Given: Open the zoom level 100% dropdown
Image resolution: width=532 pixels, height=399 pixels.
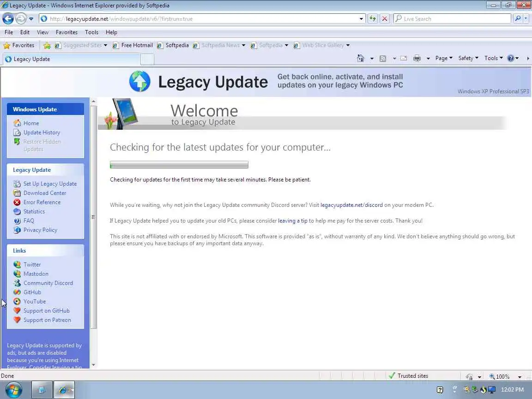Looking at the screenshot, I should (520, 377).
